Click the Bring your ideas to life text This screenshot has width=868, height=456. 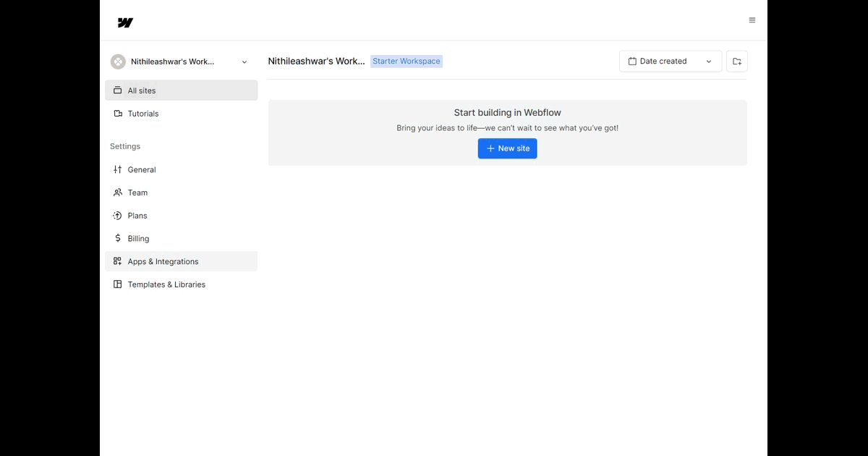pos(508,128)
